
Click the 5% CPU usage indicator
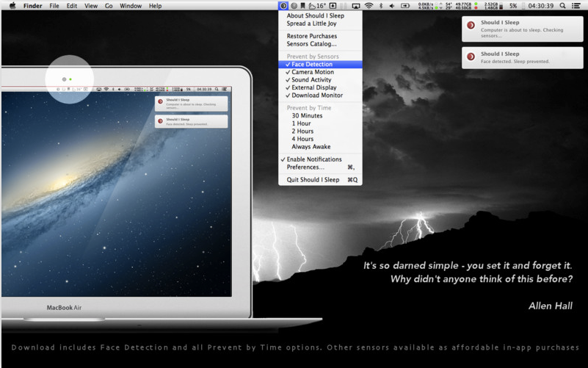pos(513,6)
